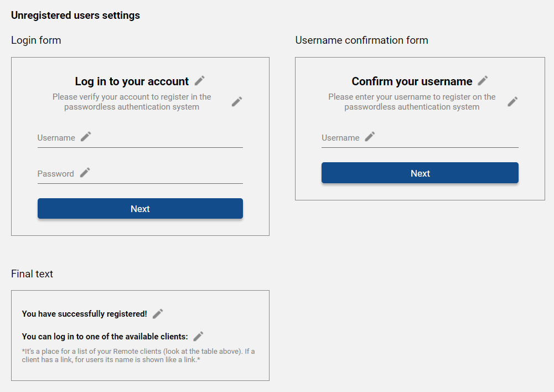Edit the "available clients" final text line
Viewport: 554px width, 392px height.
(x=199, y=336)
